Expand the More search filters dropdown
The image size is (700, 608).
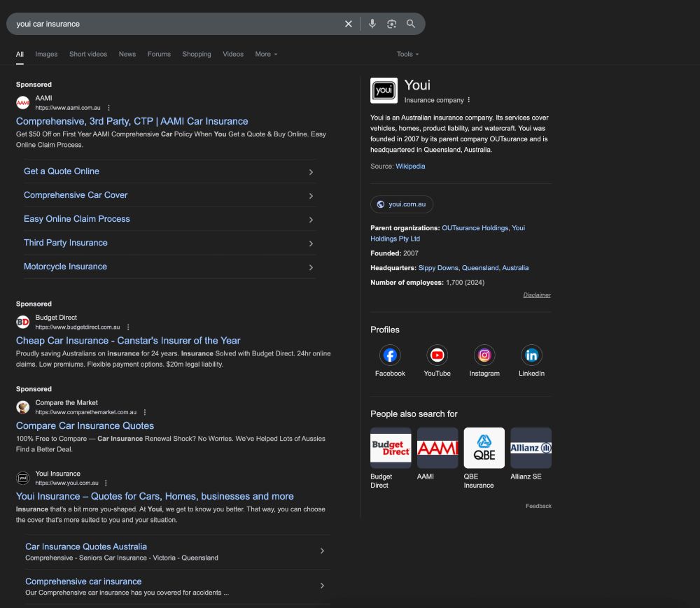point(266,54)
